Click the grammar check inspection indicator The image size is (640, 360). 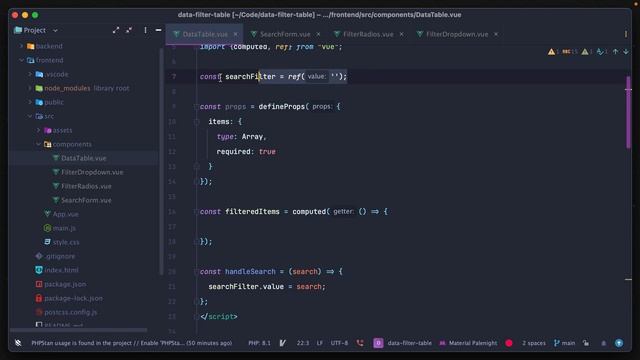[x=601, y=52]
